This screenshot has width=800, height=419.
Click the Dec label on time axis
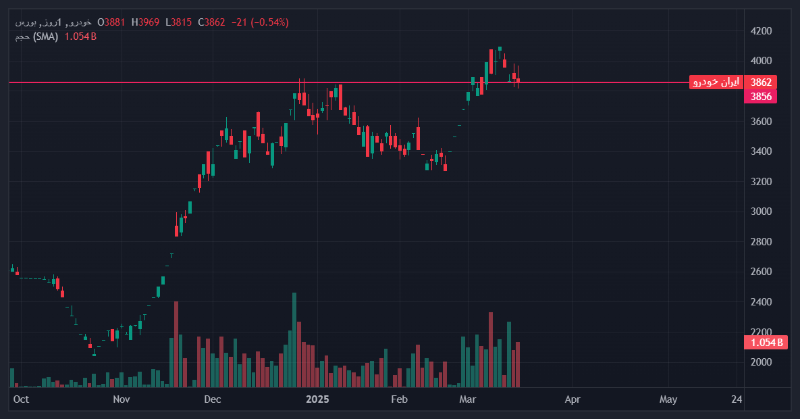pyautogui.click(x=212, y=399)
